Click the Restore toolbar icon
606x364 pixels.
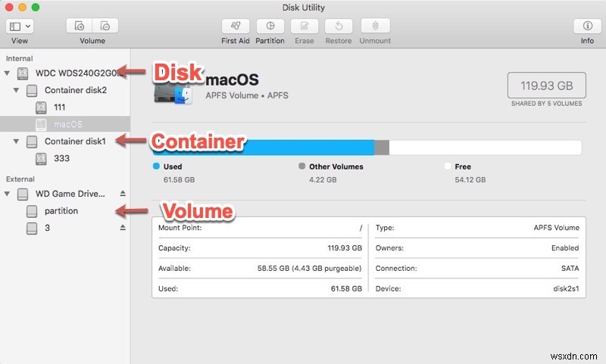point(339,26)
